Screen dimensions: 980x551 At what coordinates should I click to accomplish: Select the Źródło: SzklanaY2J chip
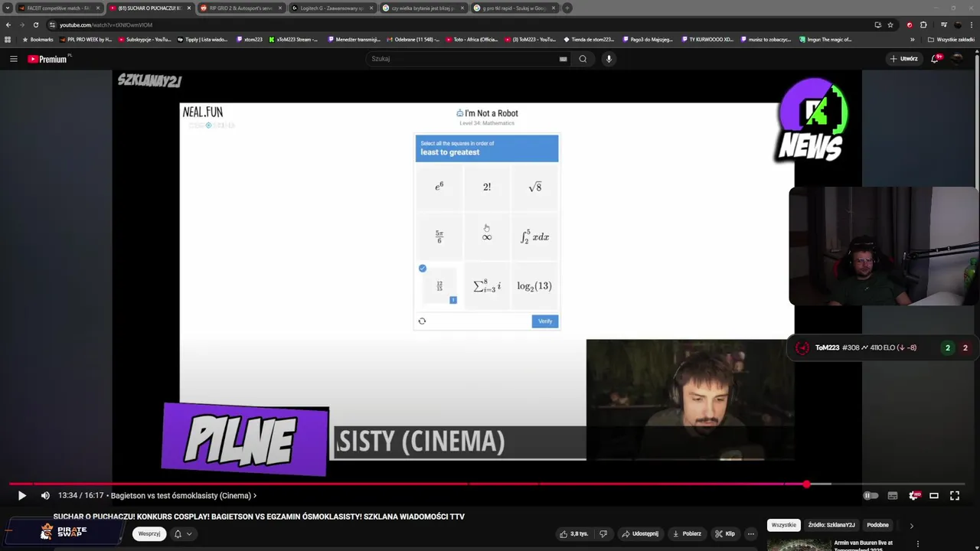(x=831, y=525)
